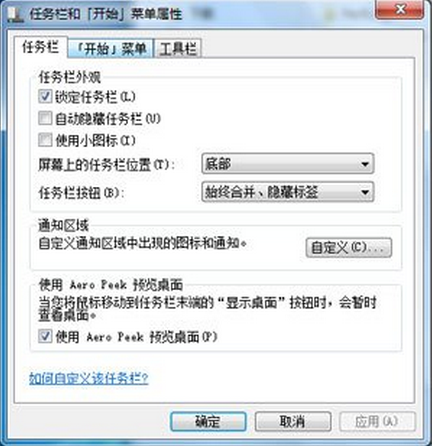Toggle 使用 Aero Peek 预览桌面 checkbox
432x446 pixels.
coord(45,336)
